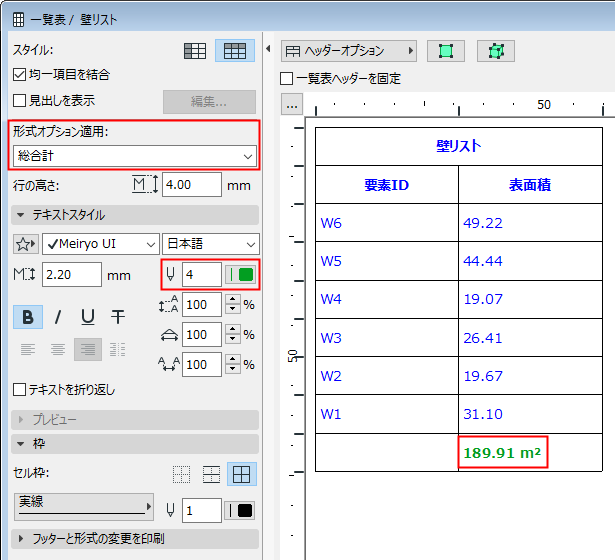
Task: Expand the プレビュー section
Action: pos(135,420)
